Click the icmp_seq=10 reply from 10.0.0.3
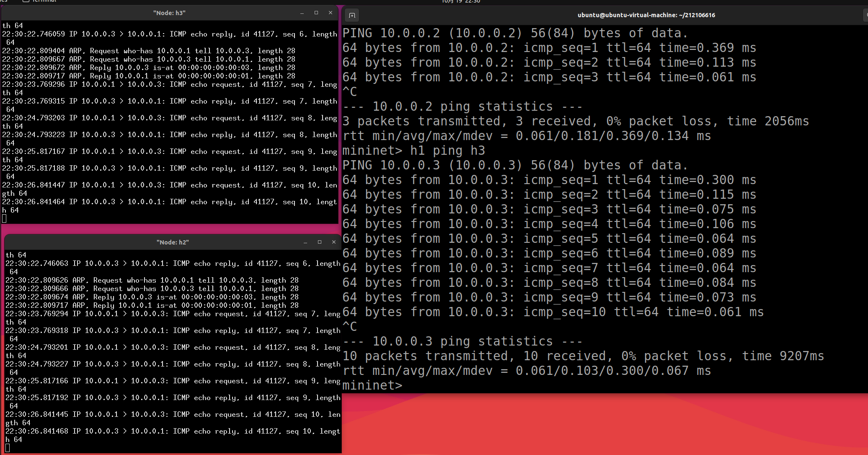This screenshot has width=868, height=455. 553,312
